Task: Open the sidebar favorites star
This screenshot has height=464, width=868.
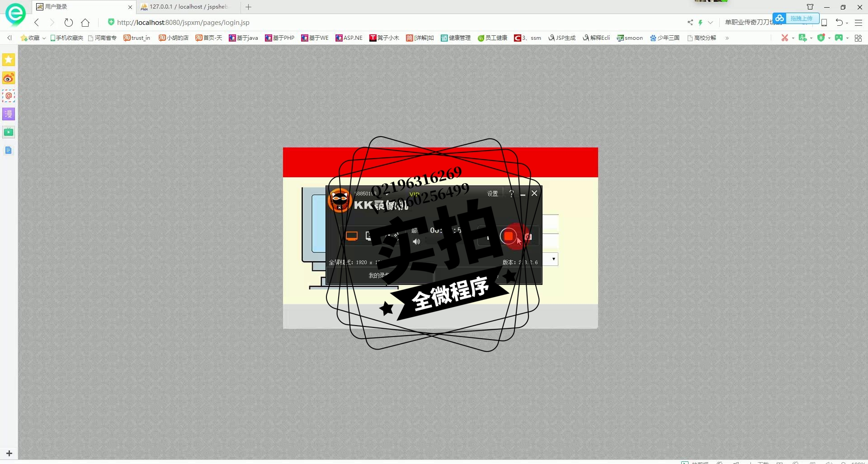Action: [x=9, y=60]
